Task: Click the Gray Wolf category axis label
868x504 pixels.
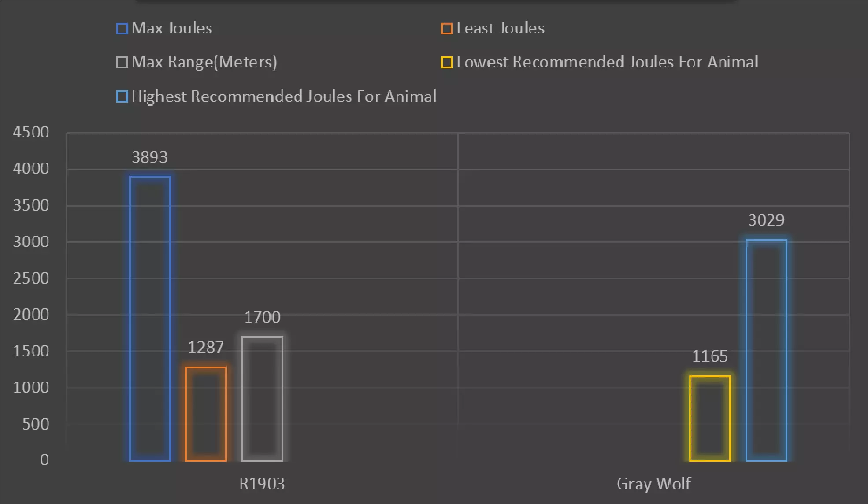Action: pyautogui.click(x=653, y=484)
